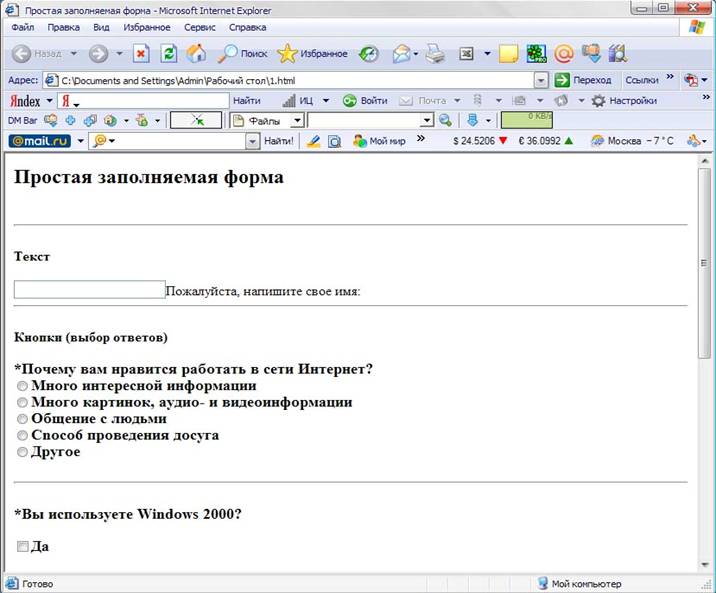Click the DM Bar drop target box
716x593 pixels.
pos(196,121)
